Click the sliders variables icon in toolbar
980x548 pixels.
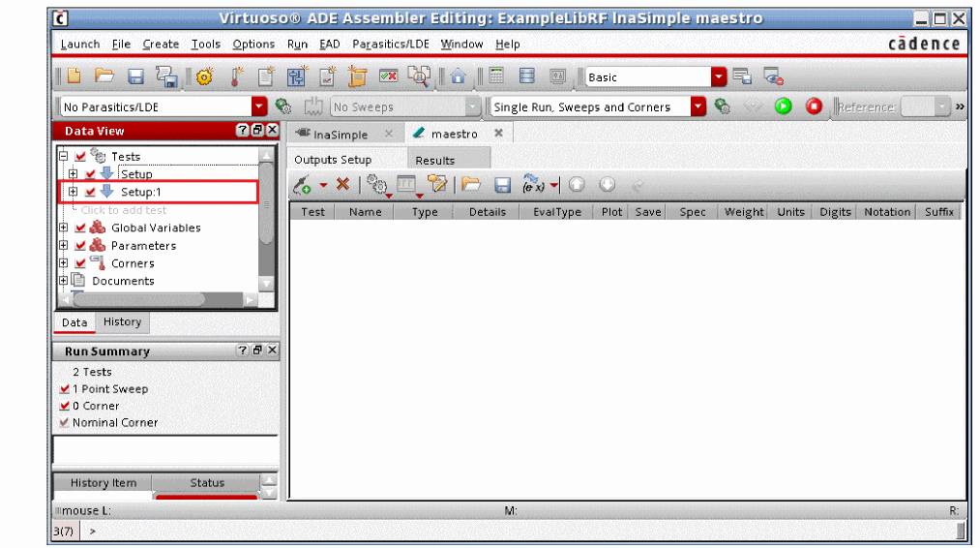click(297, 76)
